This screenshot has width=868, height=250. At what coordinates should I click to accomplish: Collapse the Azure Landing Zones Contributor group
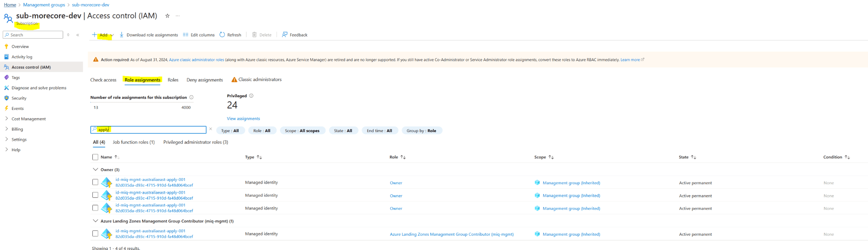point(95,221)
